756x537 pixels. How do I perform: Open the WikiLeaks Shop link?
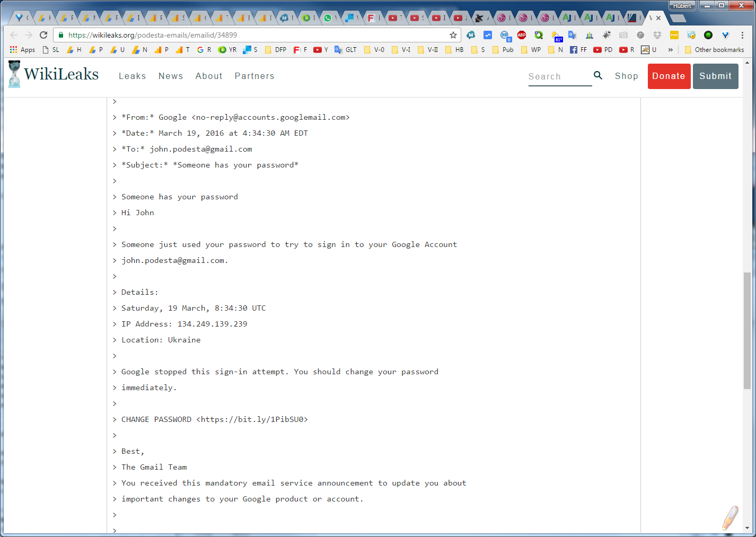tap(626, 76)
